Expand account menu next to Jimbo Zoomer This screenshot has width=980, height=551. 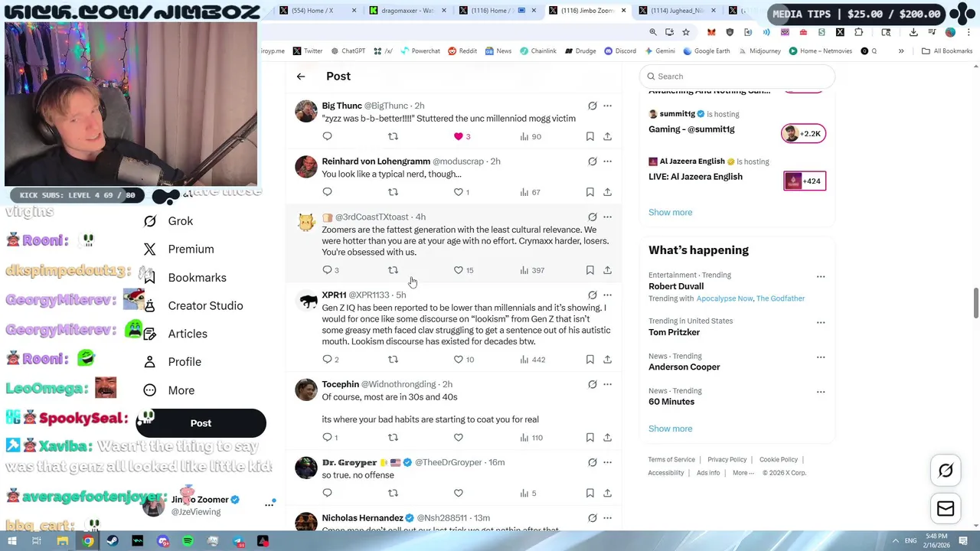pyautogui.click(x=269, y=504)
